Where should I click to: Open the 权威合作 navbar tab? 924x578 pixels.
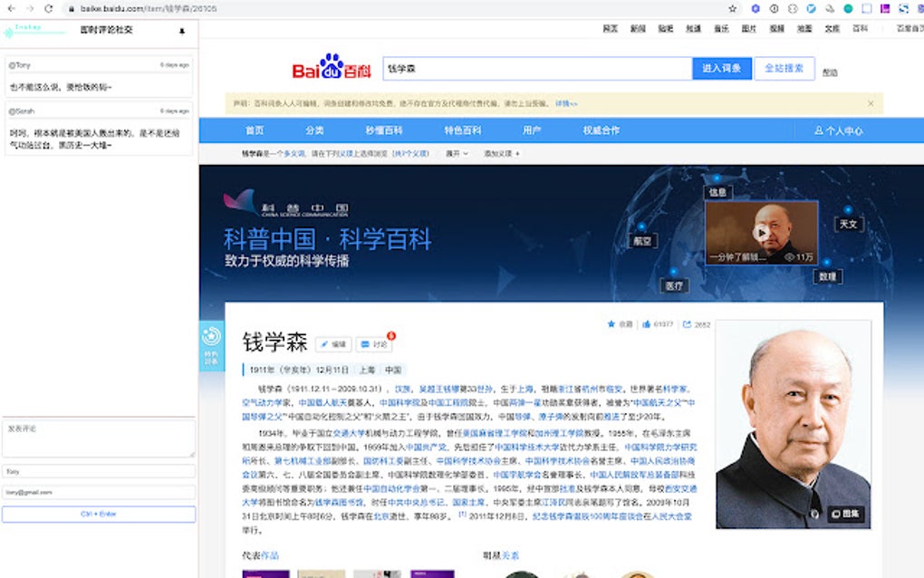[x=602, y=130]
